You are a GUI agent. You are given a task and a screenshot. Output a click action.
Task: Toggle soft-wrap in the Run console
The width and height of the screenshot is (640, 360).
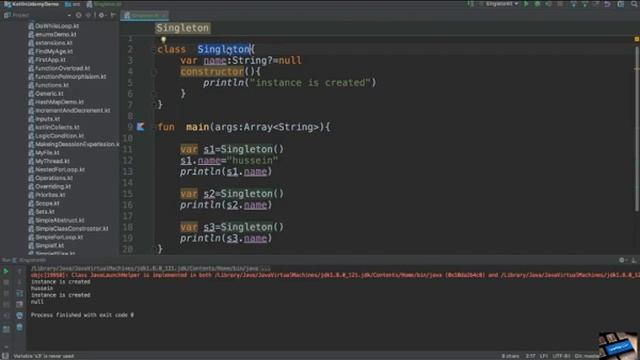[x=19, y=293]
